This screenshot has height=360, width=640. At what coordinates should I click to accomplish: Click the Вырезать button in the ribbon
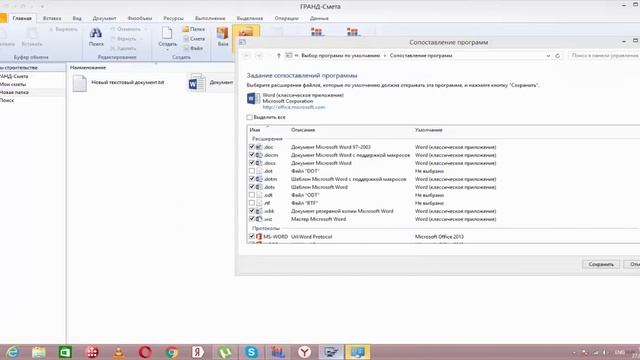point(63,29)
